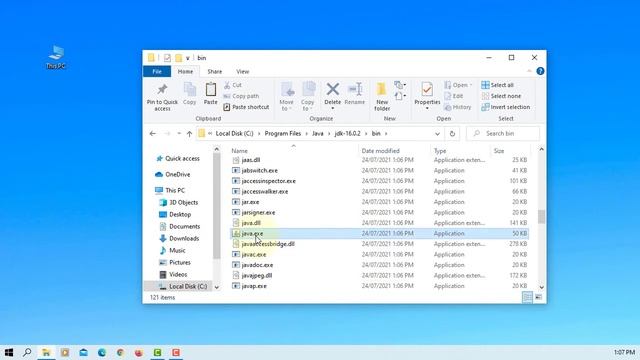Click Invert selection in ribbon

[506, 107]
